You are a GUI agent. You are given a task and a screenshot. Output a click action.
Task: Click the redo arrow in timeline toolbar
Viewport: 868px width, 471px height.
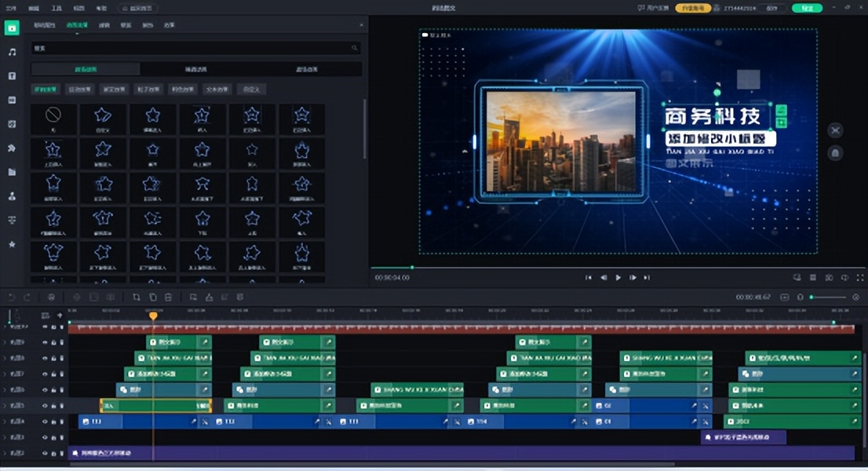[x=27, y=298]
